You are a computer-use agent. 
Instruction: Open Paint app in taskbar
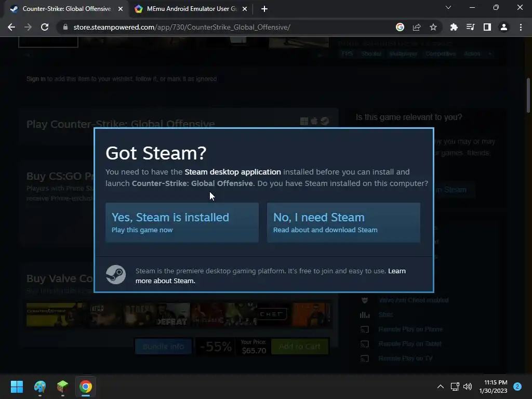tap(39, 387)
